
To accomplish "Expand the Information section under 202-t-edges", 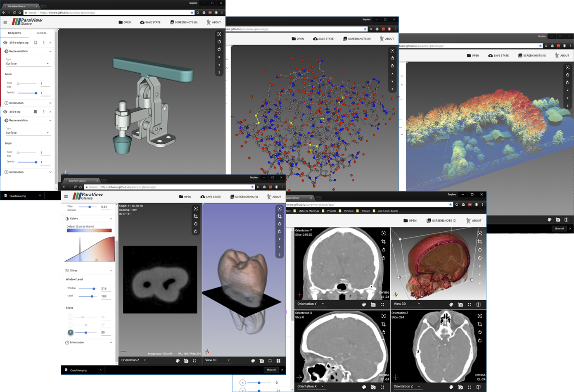I will 28,103.
